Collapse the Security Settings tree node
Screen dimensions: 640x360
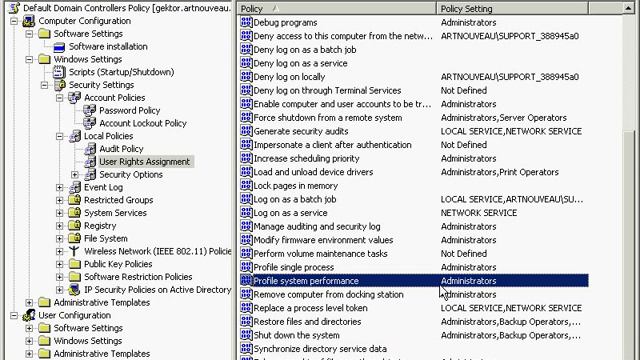point(44,85)
